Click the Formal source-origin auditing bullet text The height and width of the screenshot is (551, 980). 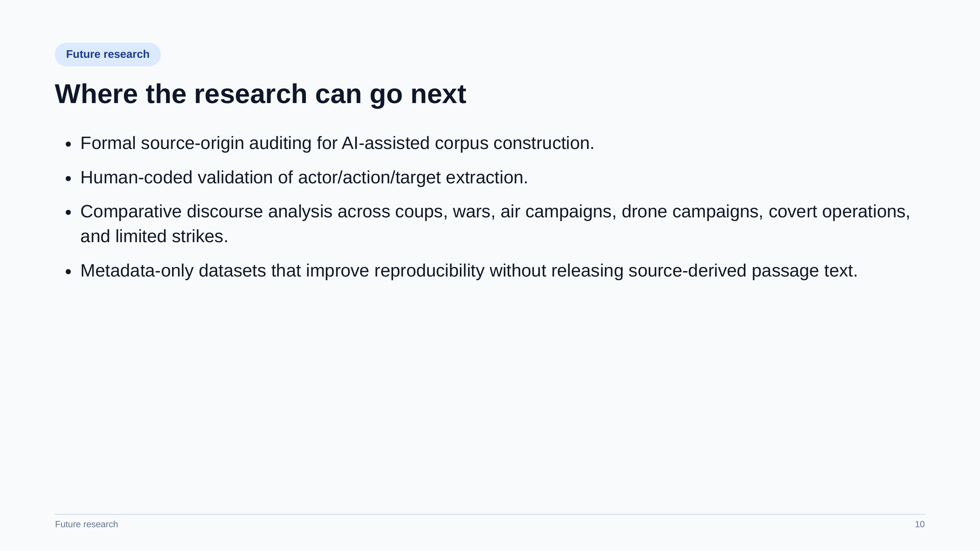(337, 143)
